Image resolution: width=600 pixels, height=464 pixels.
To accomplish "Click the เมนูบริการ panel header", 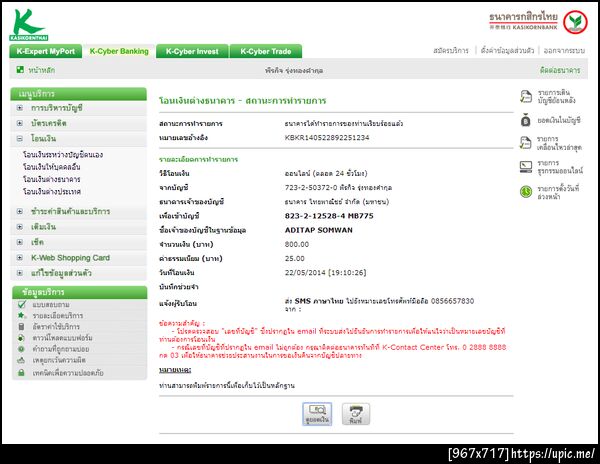I will (78, 94).
